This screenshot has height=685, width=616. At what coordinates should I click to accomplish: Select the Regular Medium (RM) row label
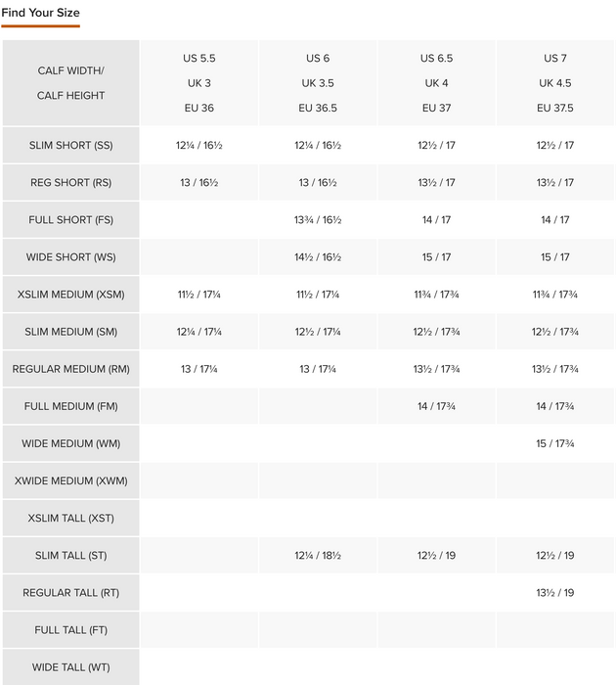click(x=70, y=369)
